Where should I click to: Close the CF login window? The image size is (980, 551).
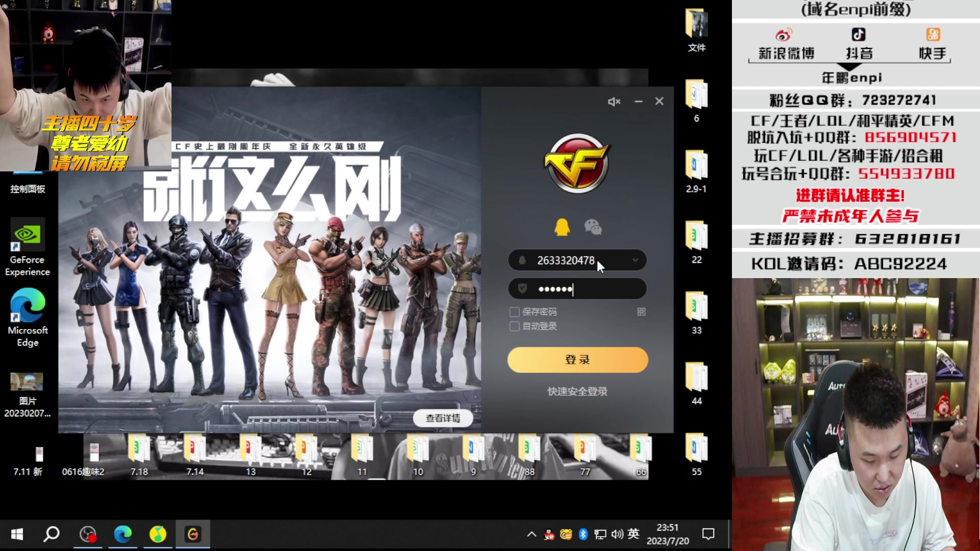659,102
